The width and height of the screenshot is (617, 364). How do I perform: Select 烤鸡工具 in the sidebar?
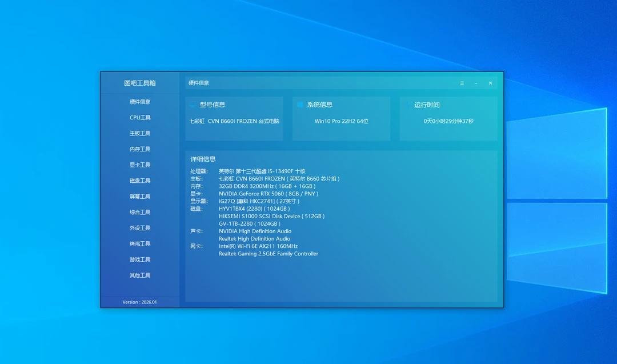coord(140,243)
